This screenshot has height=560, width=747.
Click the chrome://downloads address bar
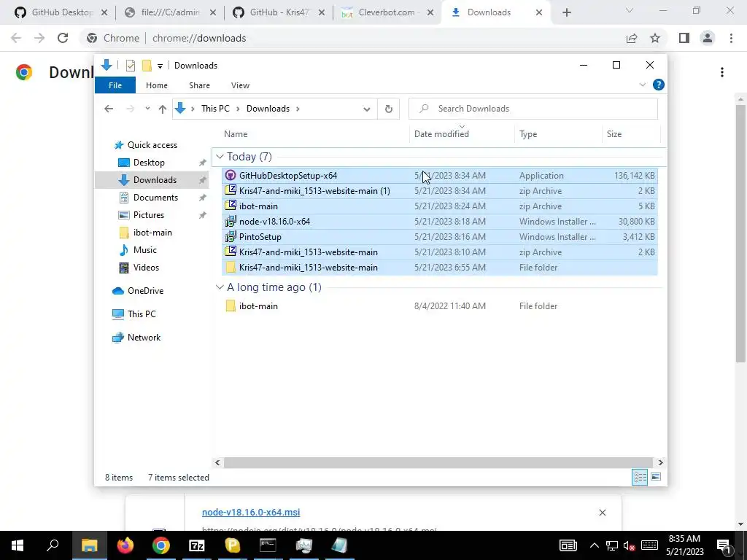352,38
